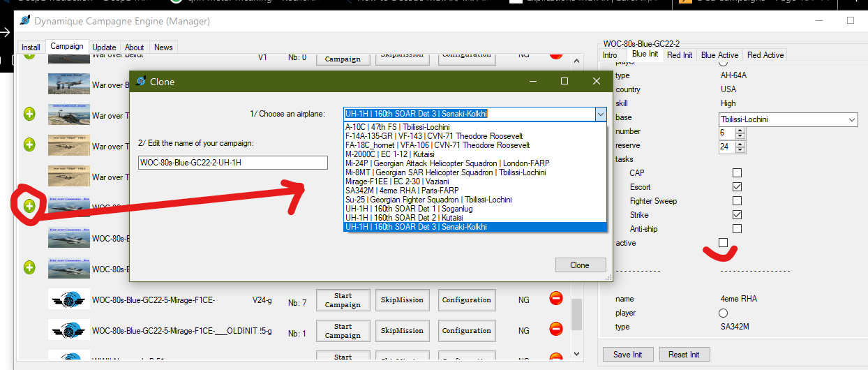Switch to the Install tab
This screenshot has height=370, width=868.
tap(31, 47)
